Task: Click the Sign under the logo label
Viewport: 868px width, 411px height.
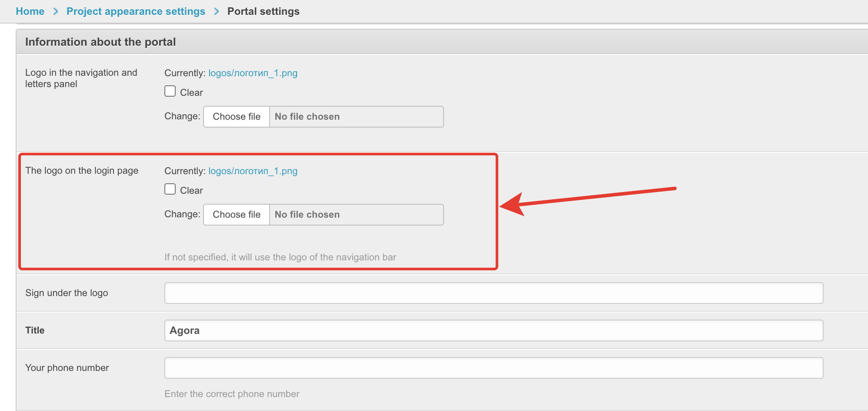Action: 67,293
